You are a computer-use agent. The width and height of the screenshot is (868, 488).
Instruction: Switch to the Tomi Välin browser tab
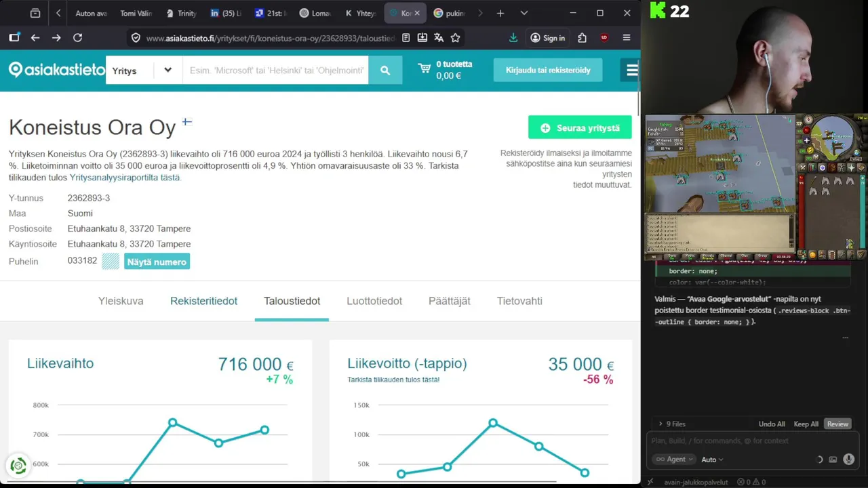click(x=135, y=13)
